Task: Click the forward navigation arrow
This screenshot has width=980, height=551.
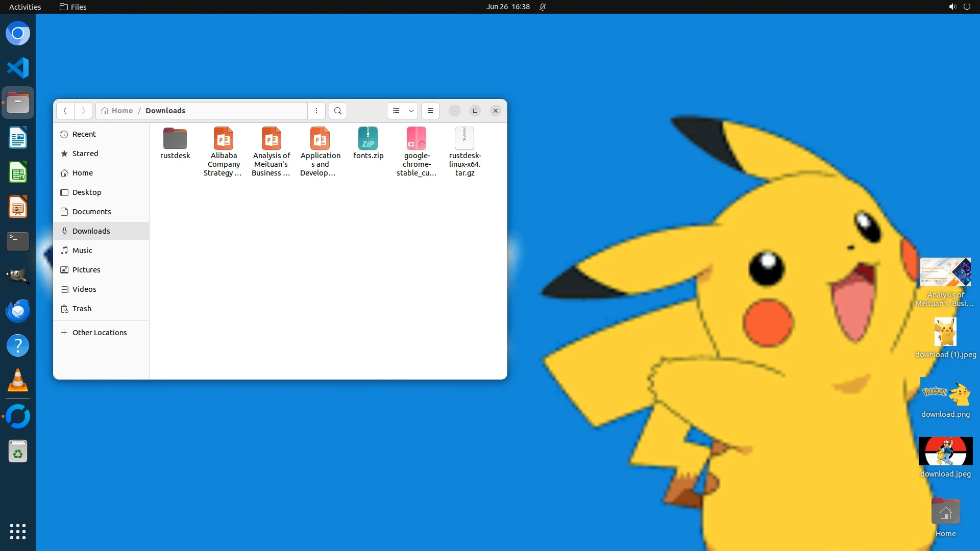Action: [x=83, y=111]
